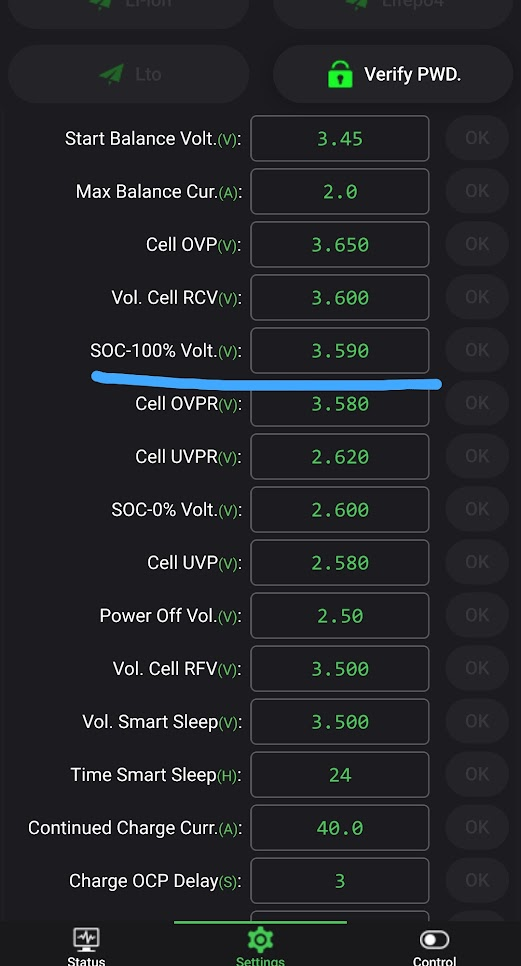Select the Settings gear icon
This screenshot has height=966, width=521.
(260, 940)
